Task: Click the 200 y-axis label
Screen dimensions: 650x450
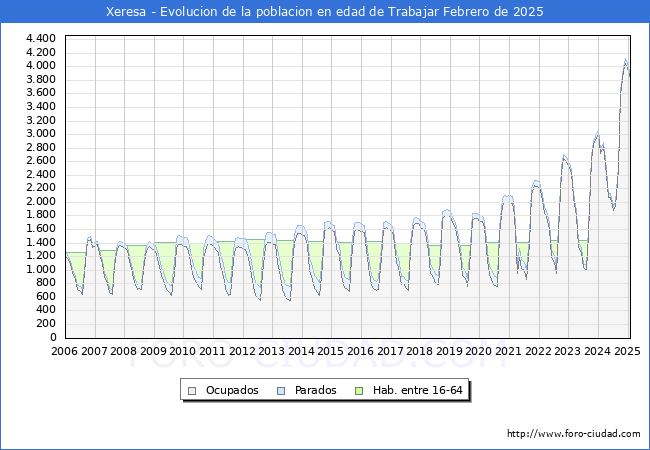Action: [x=46, y=324]
